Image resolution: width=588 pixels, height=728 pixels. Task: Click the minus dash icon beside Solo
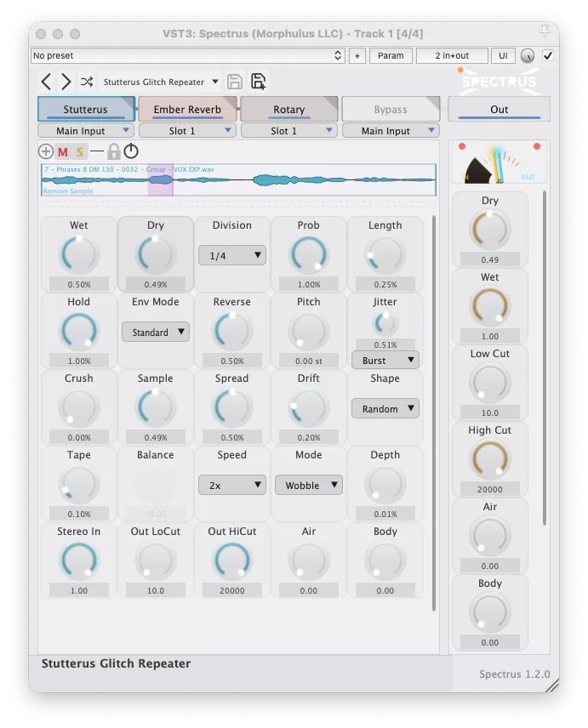[97, 151]
